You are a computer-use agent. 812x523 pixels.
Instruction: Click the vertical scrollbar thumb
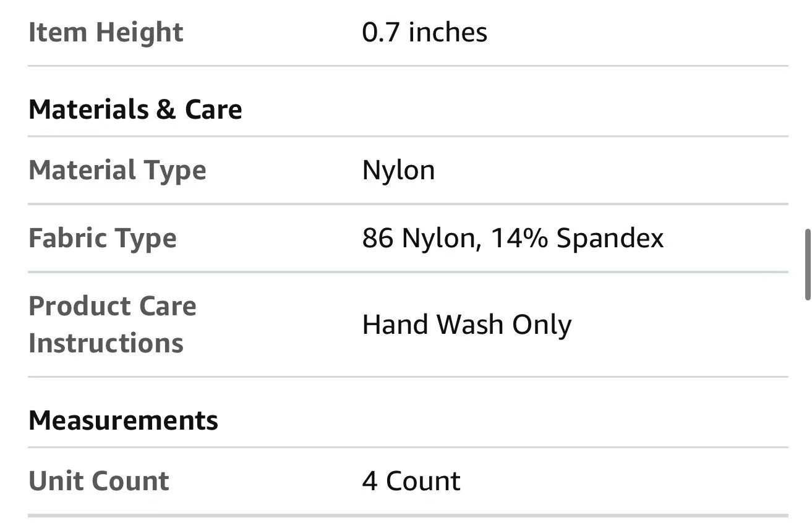(x=807, y=265)
